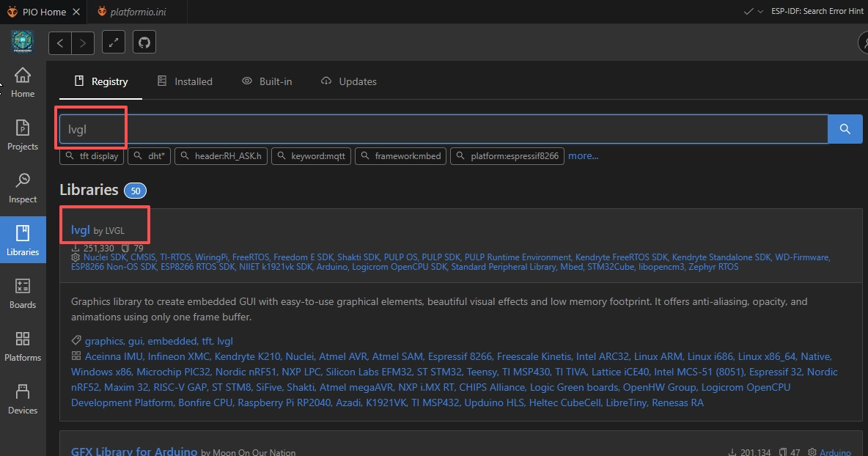
Task: Click the Libraries count badge showing 50
Action: tap(135, 191)
